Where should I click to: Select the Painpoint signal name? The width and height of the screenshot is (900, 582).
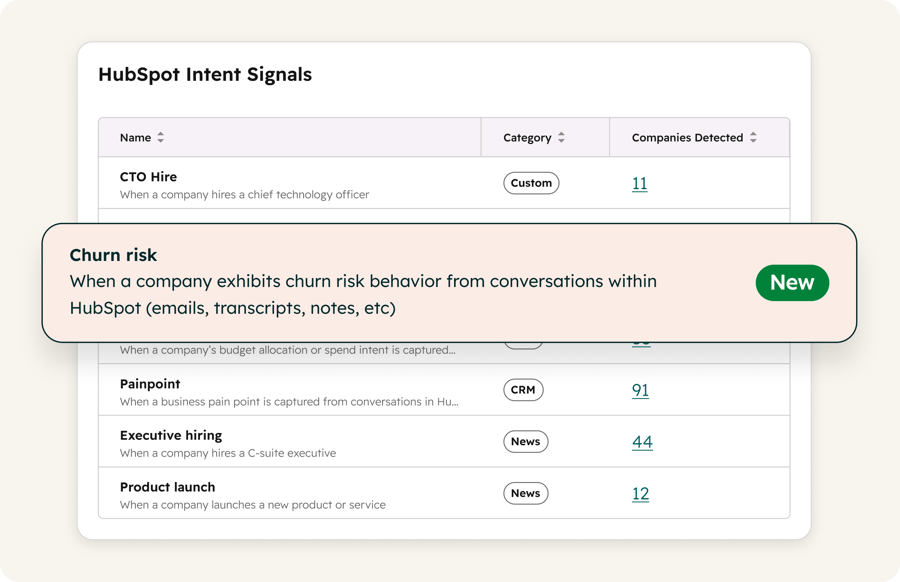(x=150, y=384)
